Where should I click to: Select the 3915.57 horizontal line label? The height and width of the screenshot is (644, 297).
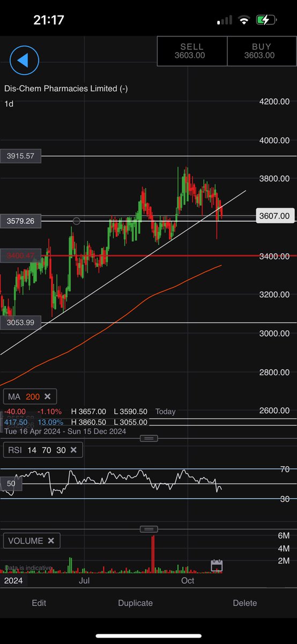(x=20, y=156)
